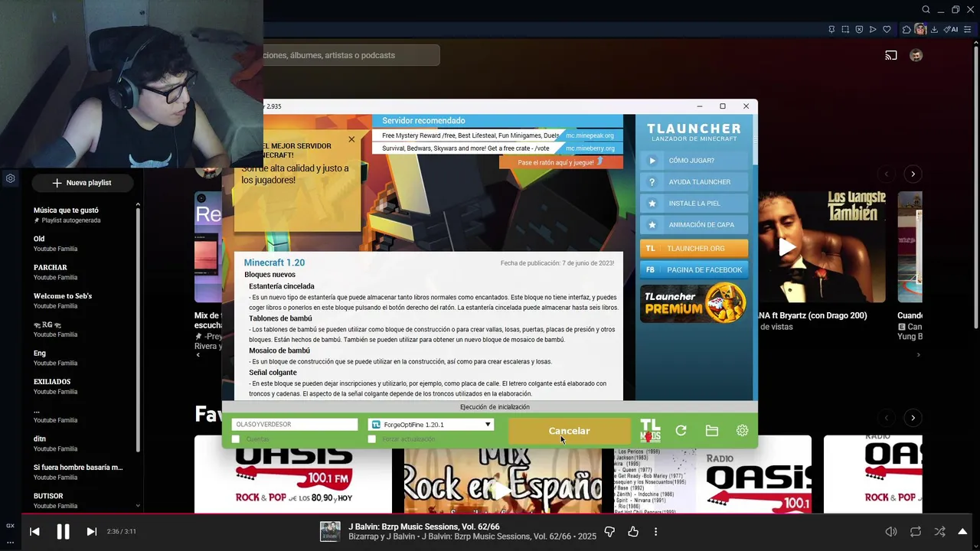Open CÓMO JUGAR? in TLauncher sidebar
Viewport: 980px width, 551px height.
pyautogui.click(x=694, y=161)
